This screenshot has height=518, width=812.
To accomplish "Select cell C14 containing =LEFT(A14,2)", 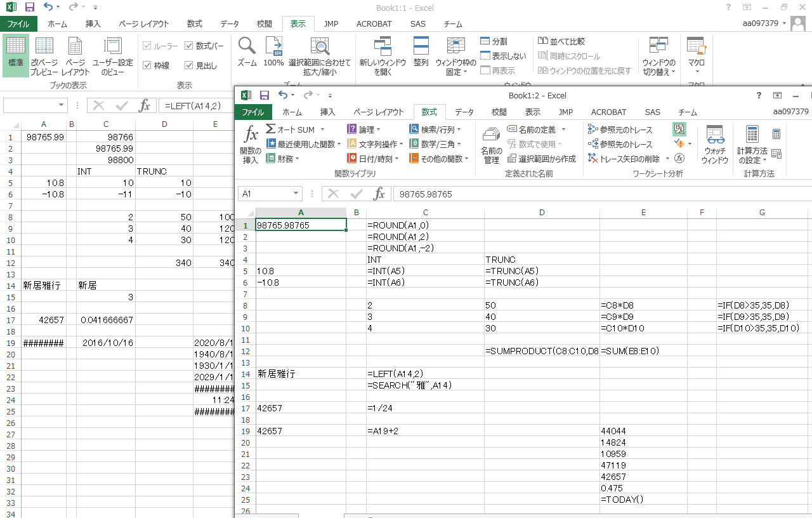I will [x=425, y=374].
